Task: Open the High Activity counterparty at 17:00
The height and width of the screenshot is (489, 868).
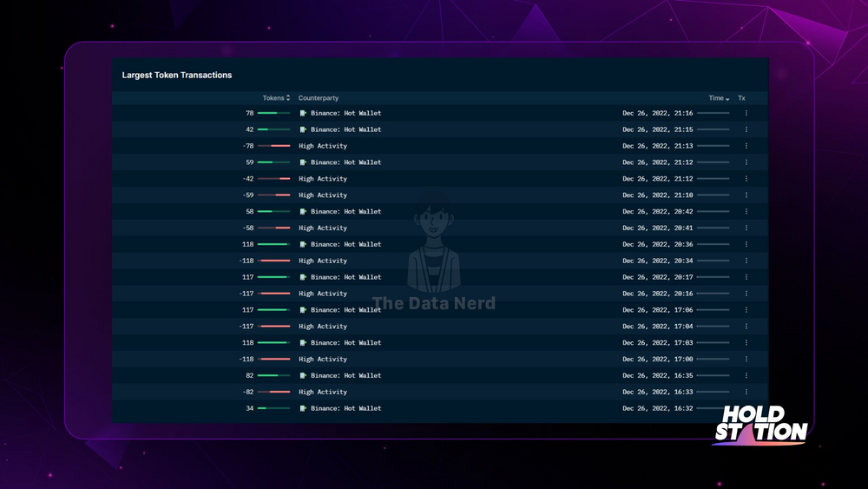Action: (x=323, y=359)
